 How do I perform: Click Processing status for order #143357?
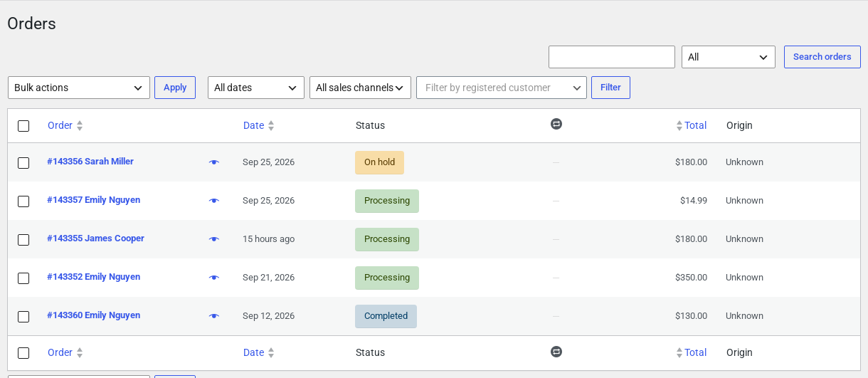click(387, 201)
